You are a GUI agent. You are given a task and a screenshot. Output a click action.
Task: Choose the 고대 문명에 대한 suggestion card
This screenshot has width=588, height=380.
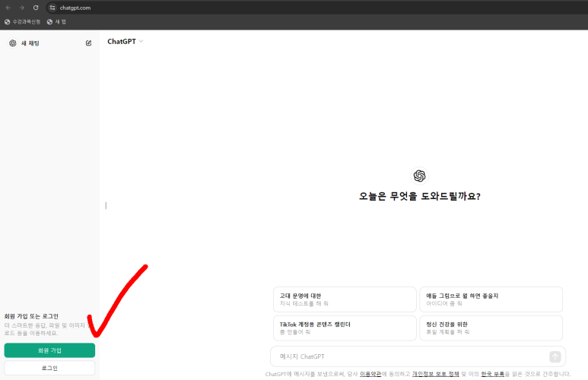pyautogui.click(x=345, y=299)
